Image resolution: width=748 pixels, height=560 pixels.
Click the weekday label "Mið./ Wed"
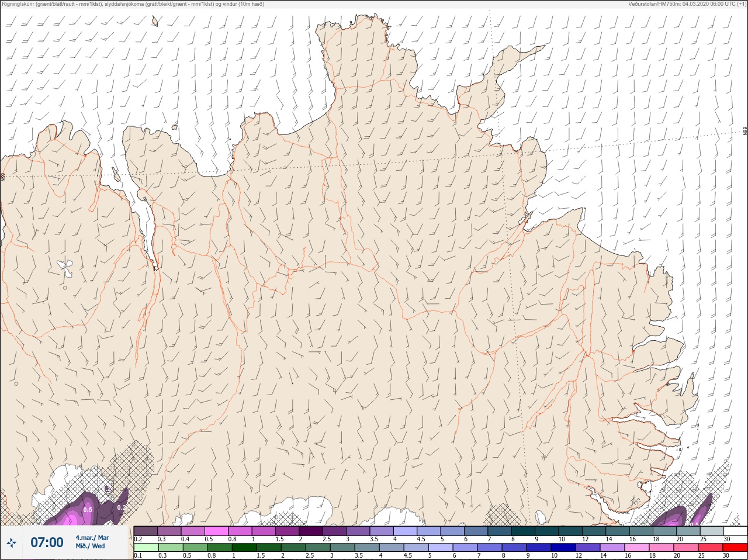click(90, 546)
